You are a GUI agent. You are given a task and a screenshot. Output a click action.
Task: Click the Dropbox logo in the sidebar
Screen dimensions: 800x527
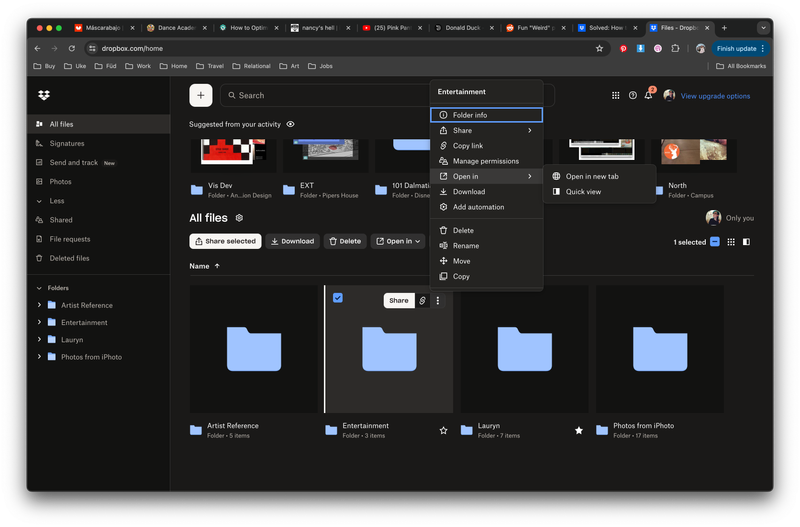(x=43, y=95)
